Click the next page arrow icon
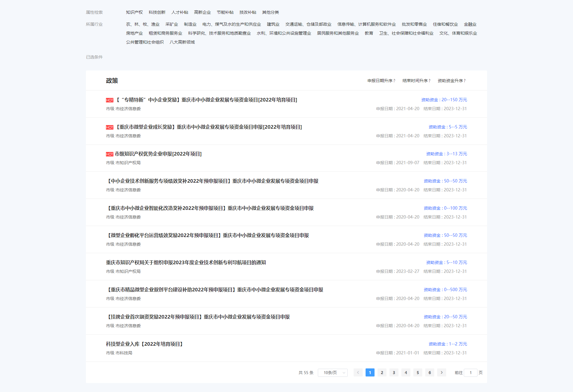The width and height of the screenshot is (573, 392). point(441,372)
